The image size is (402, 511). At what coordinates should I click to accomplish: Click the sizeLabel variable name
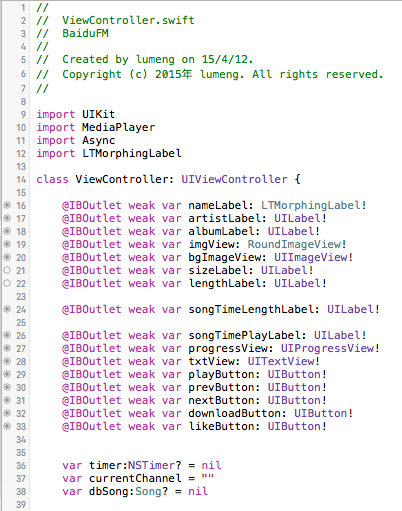tap(218, 270)
